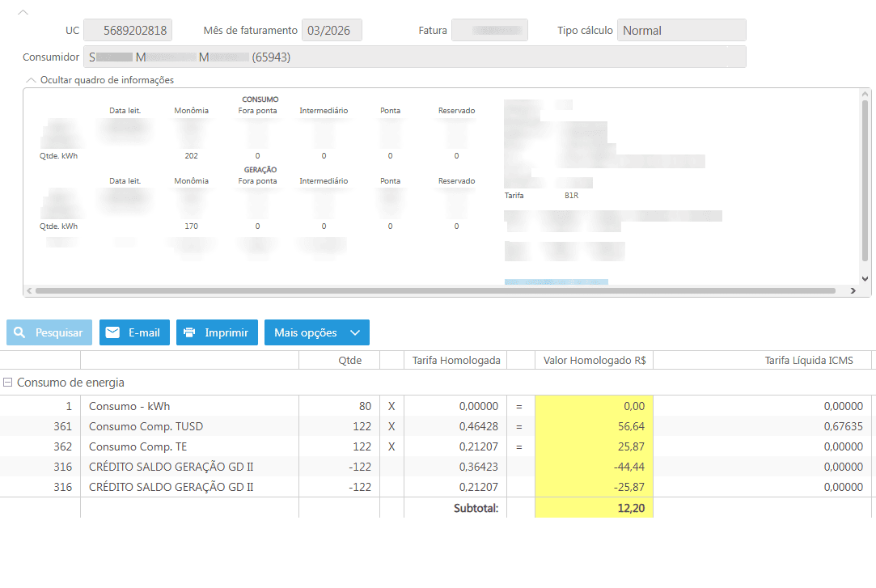Click the printer icon on Imprimir button
Viewport: 876px width, 588px height.
189,332
